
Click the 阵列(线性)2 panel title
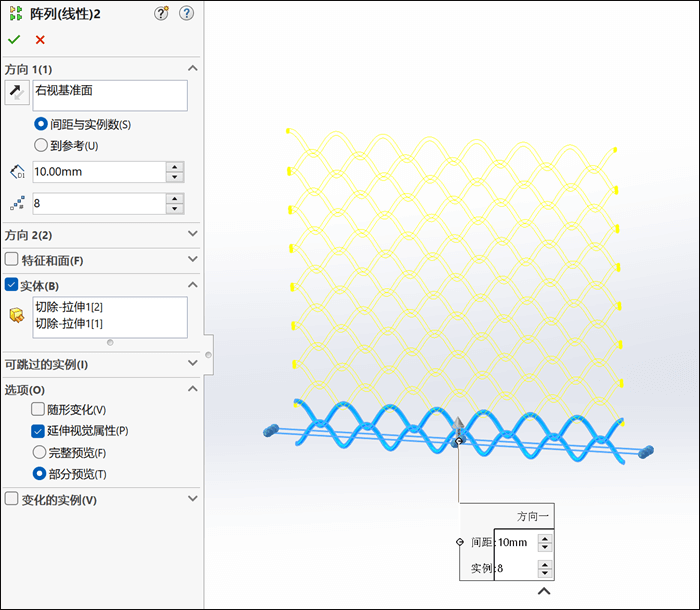point(65,14)
